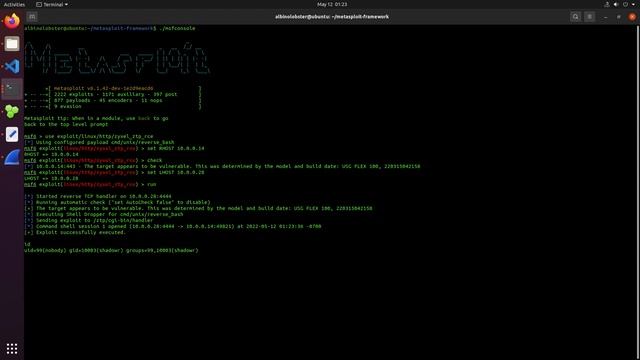Click the terminal vertical scrollbar

point(638,192)
